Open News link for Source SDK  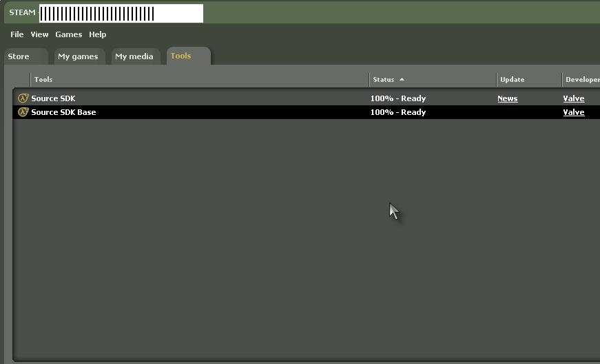508,98
